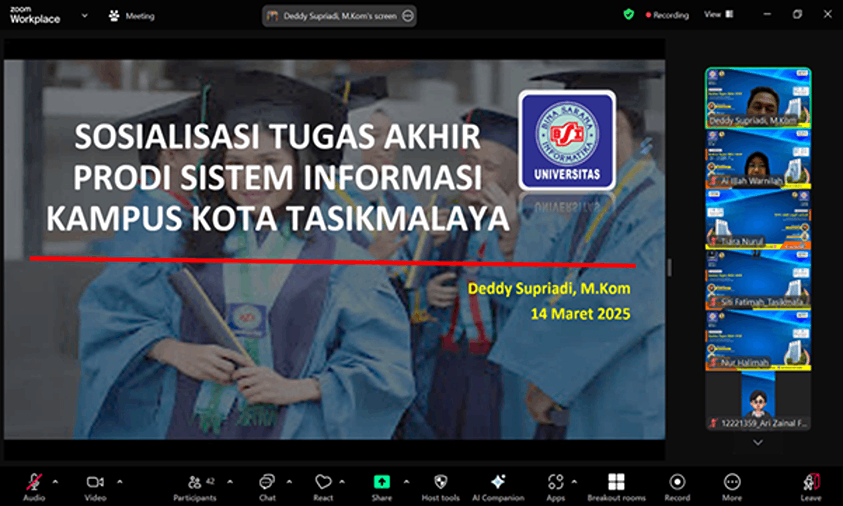Launch the AI Companion sparkle icon
The image size is (843, 506).
[498, 482]
